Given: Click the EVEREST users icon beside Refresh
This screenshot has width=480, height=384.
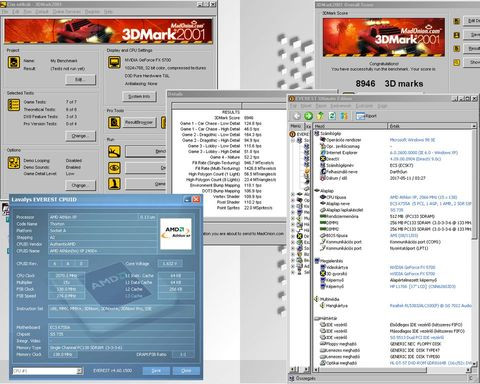Looking at the screenshot, I should point(344,116).
